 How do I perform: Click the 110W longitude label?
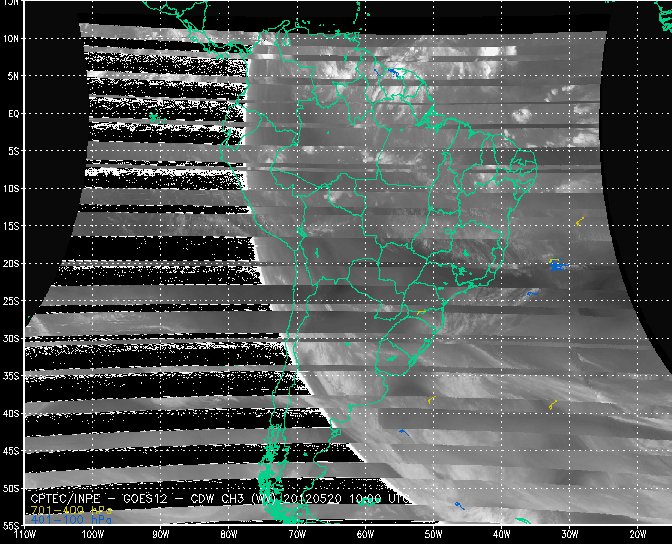pyautogui.click(x=25, y=535)
